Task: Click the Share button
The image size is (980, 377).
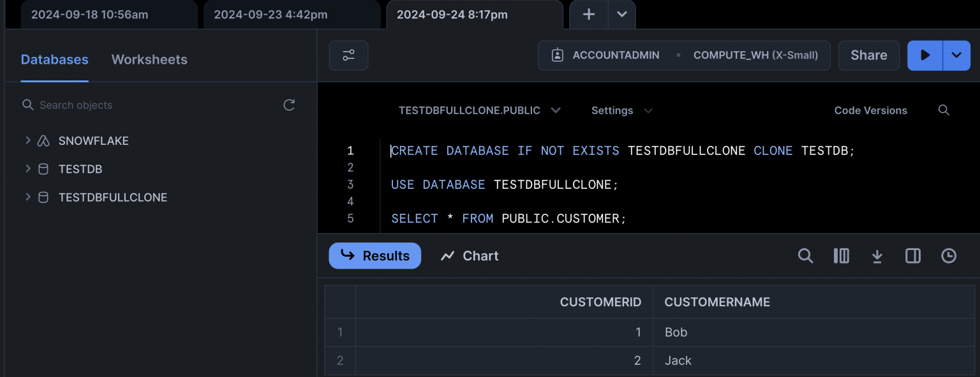Action: (868, 55)
